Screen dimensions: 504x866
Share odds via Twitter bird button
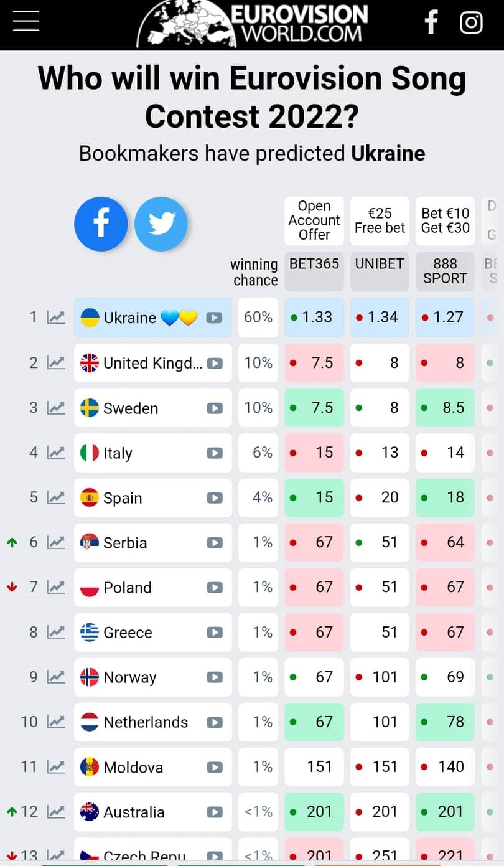point(161,224)
